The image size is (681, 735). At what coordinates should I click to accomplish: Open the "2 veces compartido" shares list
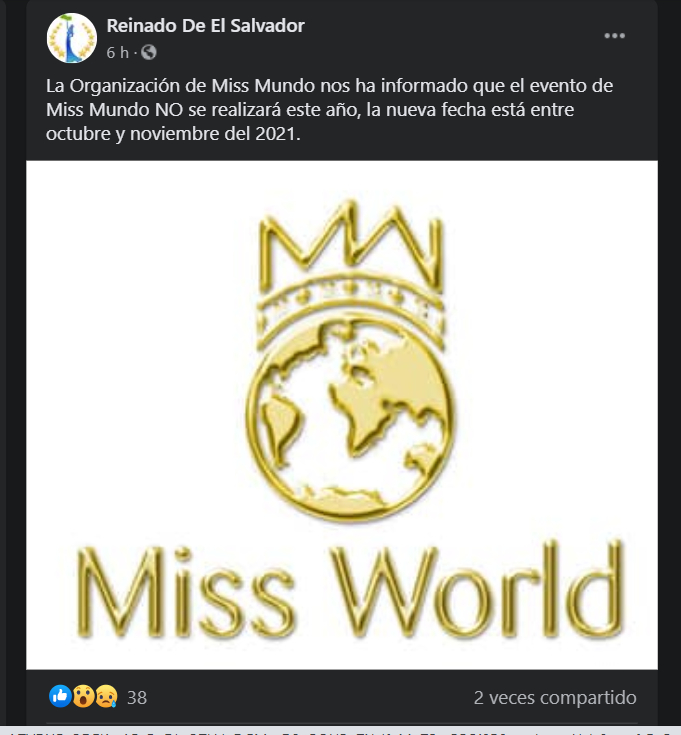[555, 697]
